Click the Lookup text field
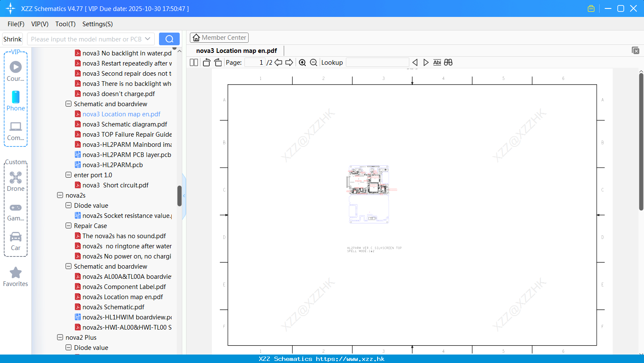The image size is (644, 363). pyautogui.click(x=377, y=63)
